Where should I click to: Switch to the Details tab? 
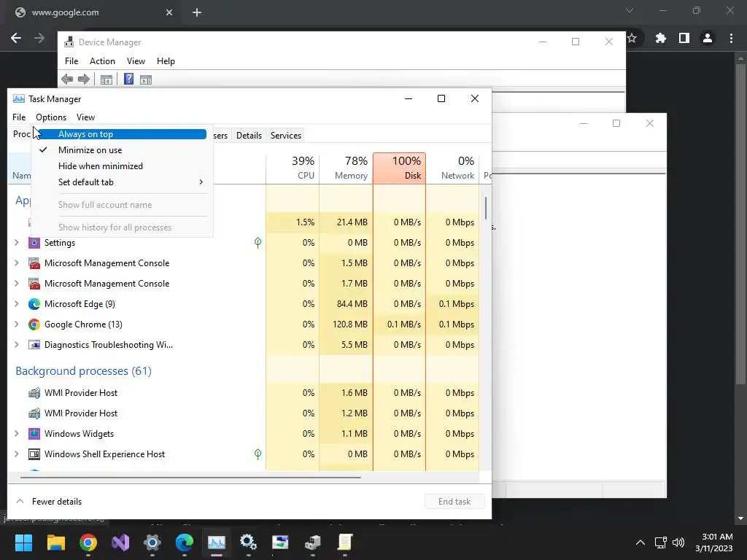pos(249,136)
